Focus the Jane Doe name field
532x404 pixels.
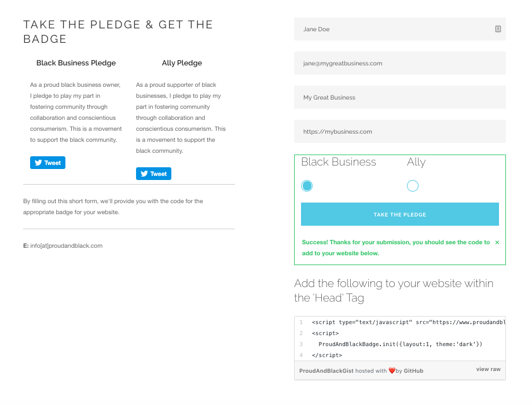point(394,29)
